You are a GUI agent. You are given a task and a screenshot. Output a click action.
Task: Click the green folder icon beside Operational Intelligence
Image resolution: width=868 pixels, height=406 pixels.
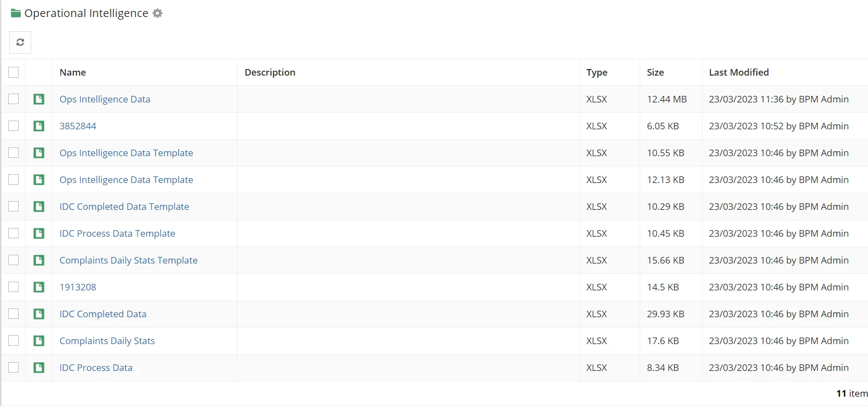pos(16,13)
